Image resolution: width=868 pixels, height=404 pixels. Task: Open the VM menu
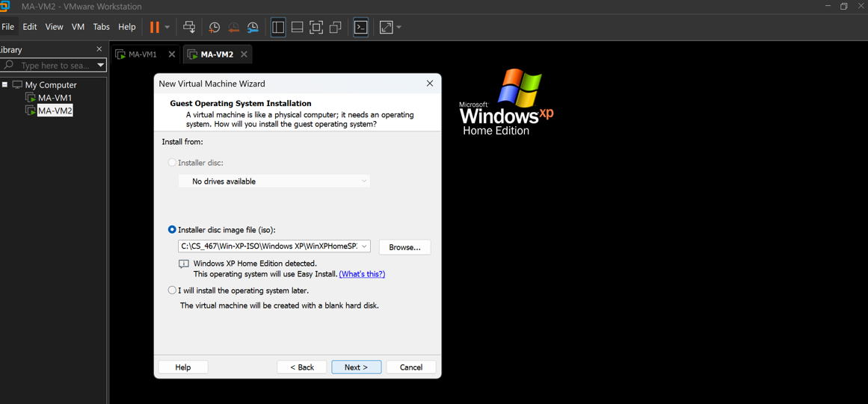tap(78, 27)
